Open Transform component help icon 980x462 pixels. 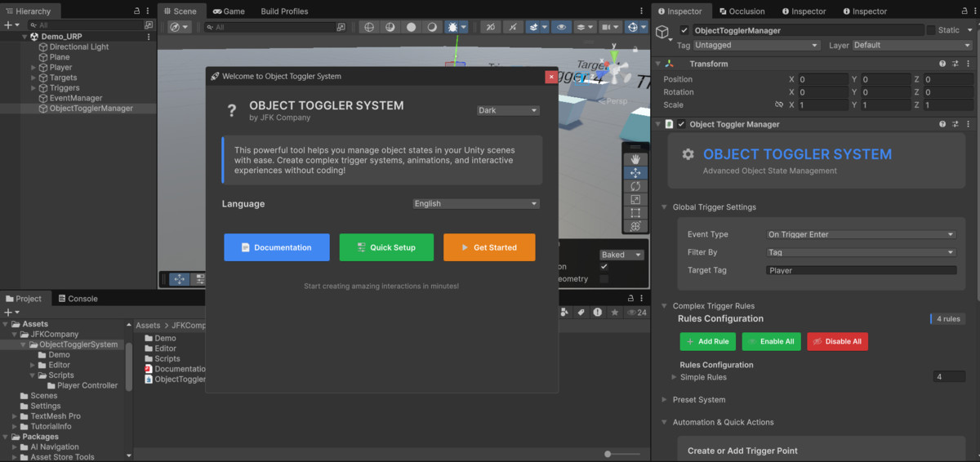942,64
